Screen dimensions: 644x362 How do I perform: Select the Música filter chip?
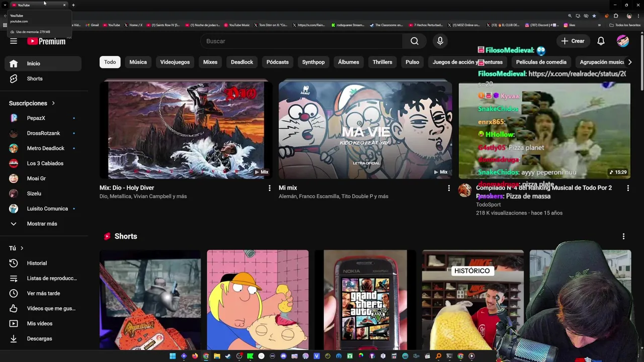pos(138,62)
